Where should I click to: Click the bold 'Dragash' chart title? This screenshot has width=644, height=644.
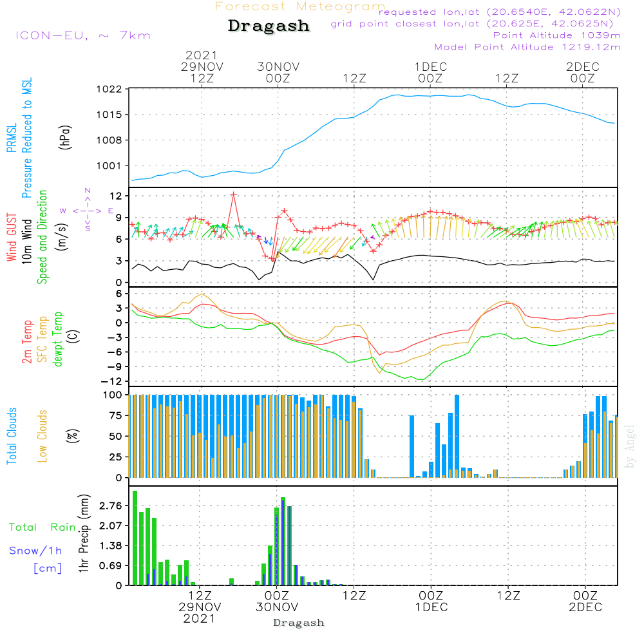(x=269, y=26)
